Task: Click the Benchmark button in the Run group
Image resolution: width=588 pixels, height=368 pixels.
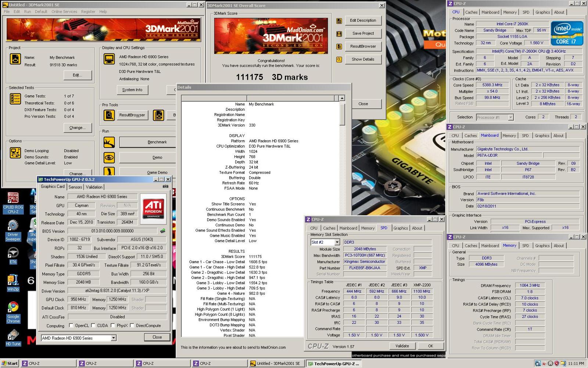Action: click(x=148, y=142)
